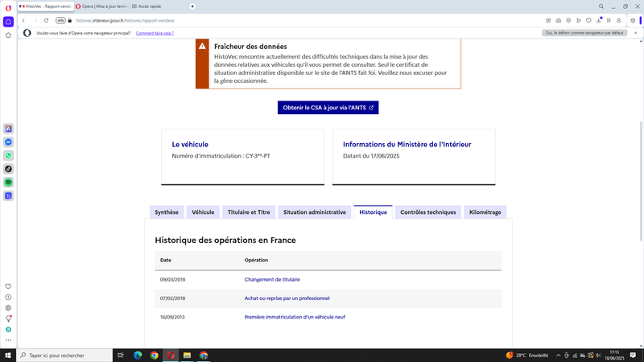Open WhatsApp in the Opera sidebar

tap(8, 155)
